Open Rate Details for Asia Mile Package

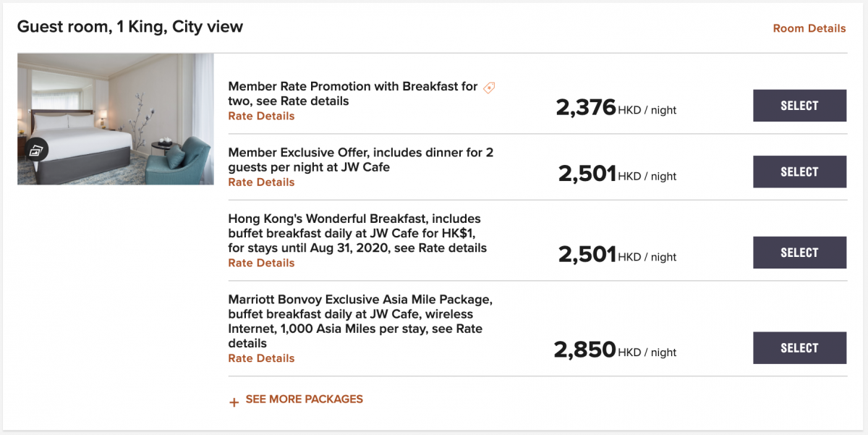tap(261, 358)
